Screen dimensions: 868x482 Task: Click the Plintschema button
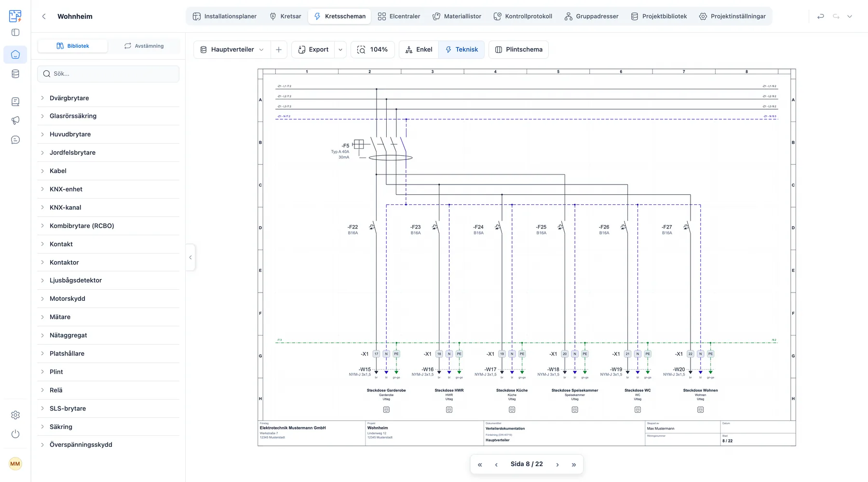(x=518, y=50)
